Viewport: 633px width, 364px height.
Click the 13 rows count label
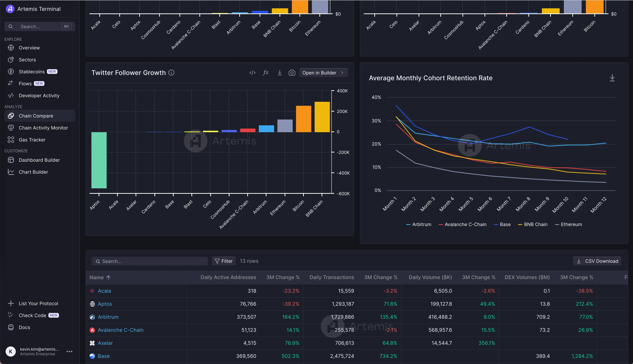pyautogui.click(x=249, y=261)
